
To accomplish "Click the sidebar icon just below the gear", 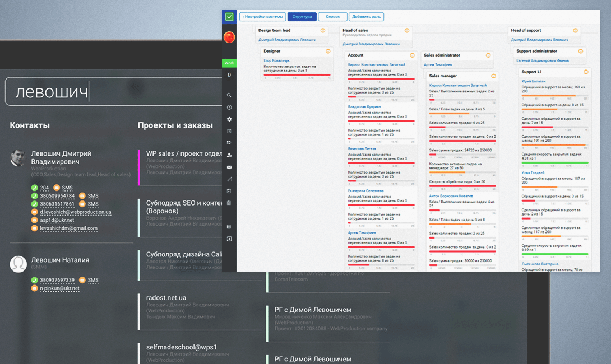I will [x=229, y=131].
